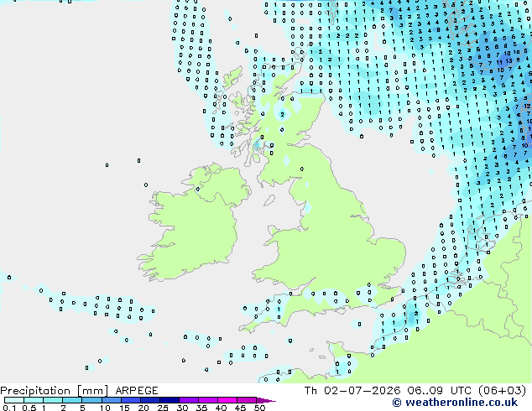Click the 0.1–0.5 mm legend color swatch
The width and height of the screenshot is (532, 411).
(14, 400)
